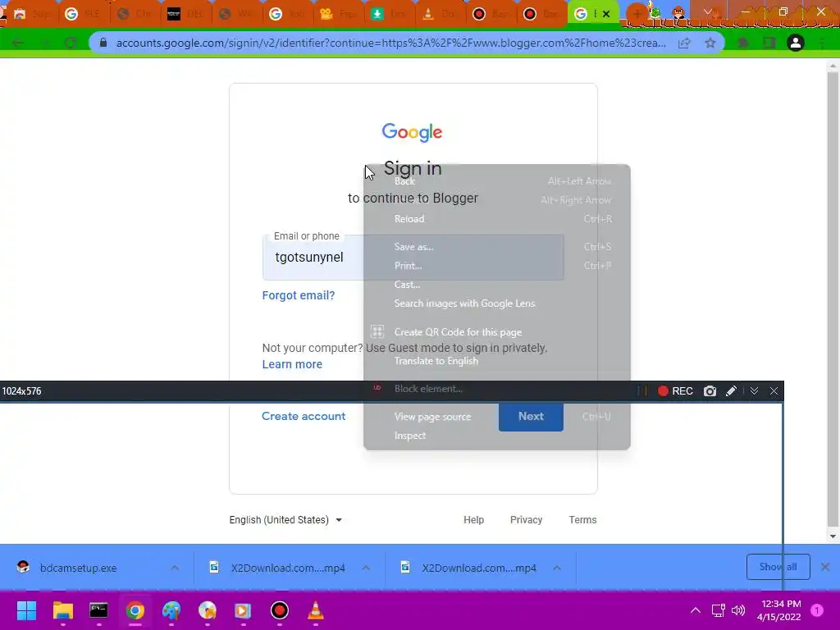The width and height of the screenshot is (840, 630).
Task: Close the Bandicam recording rectangle bar
Action: click(x=774, y=391)
